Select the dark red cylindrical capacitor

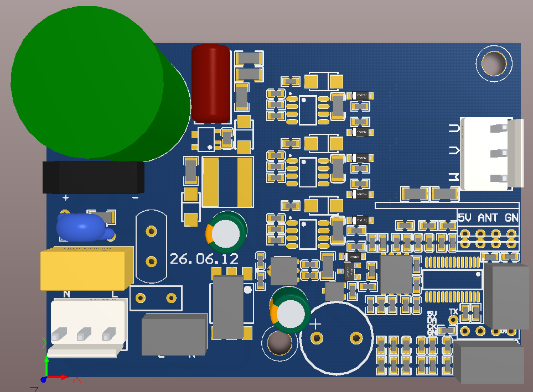point(211,83)
